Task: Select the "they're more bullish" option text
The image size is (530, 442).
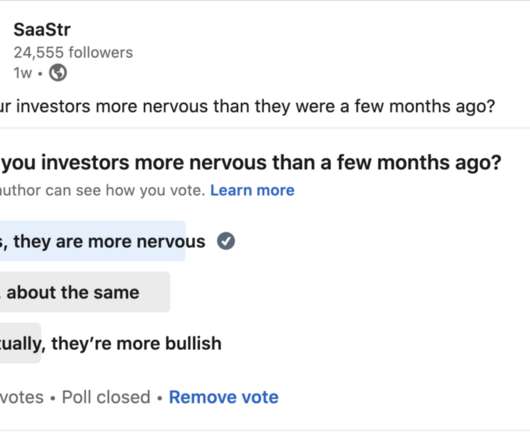Action: pos(111,344)
